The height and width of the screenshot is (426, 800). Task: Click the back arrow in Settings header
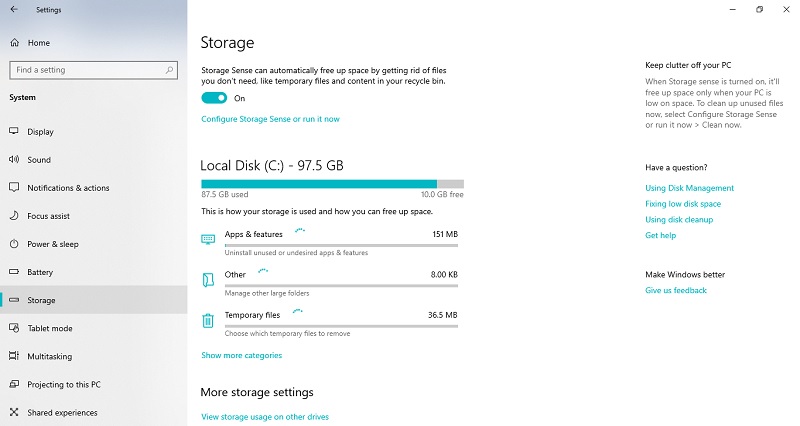tap(14, 10)
